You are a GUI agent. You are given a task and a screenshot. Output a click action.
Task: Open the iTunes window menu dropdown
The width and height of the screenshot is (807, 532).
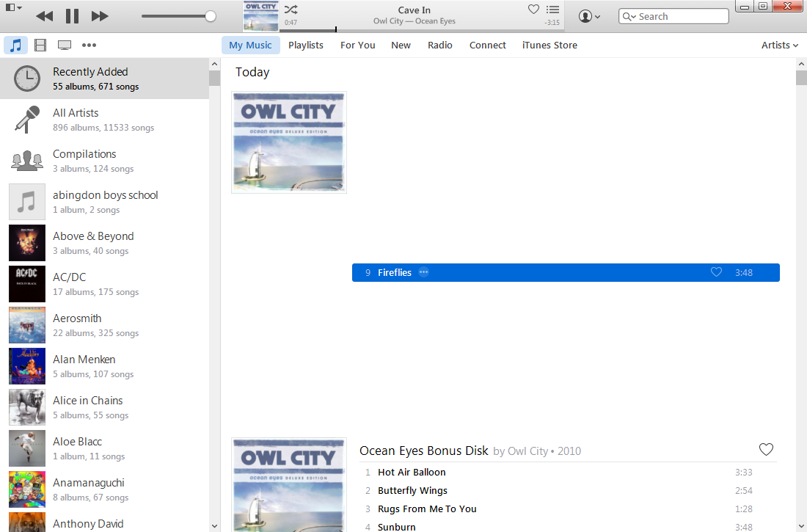pos(13,8)
